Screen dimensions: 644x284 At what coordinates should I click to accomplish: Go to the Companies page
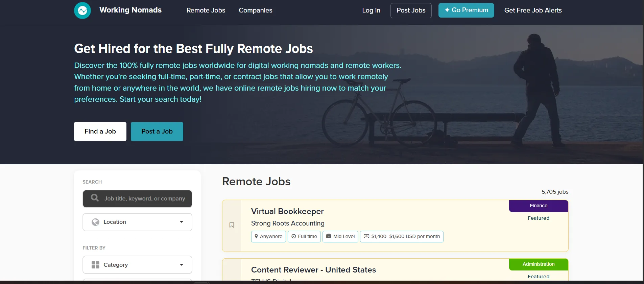click(256, 10)
